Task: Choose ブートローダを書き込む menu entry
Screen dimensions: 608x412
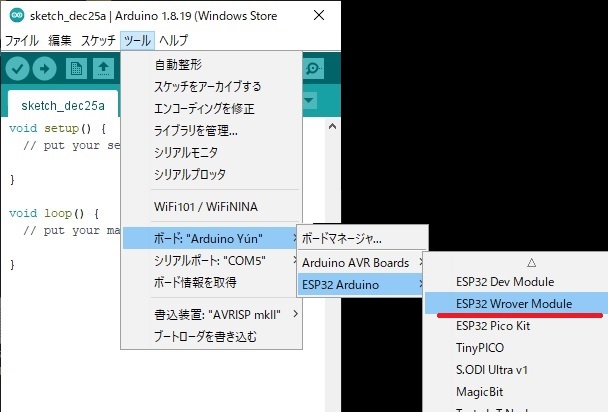Action: (x=211, y=336)
